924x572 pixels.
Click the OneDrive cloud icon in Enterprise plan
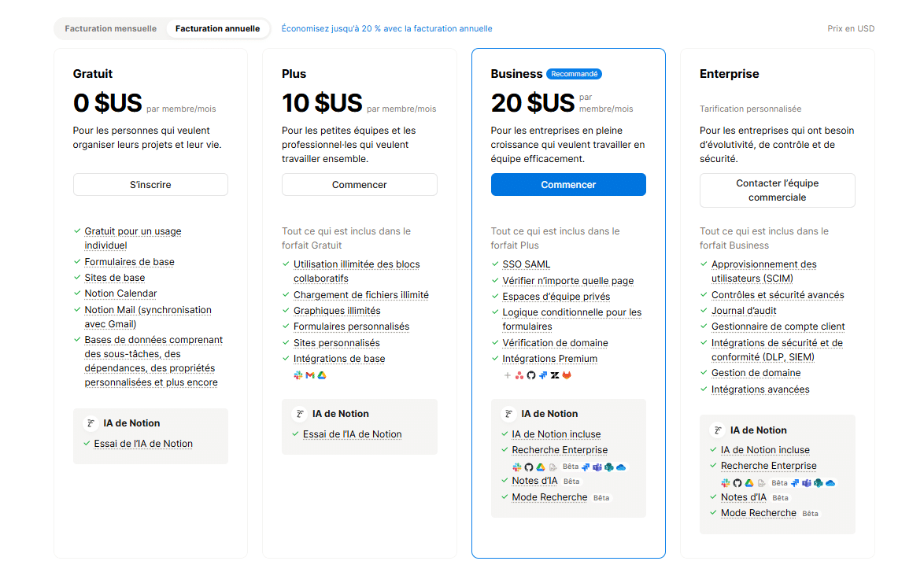pyautogui.click(x=830, y=483)
